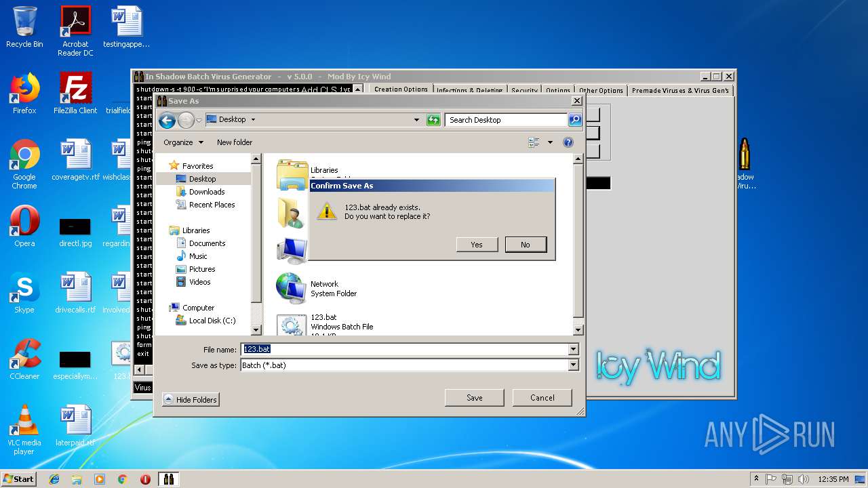Open the Organize menu
The width and height of the screenshot is (868, 488).
click(183, 142)
